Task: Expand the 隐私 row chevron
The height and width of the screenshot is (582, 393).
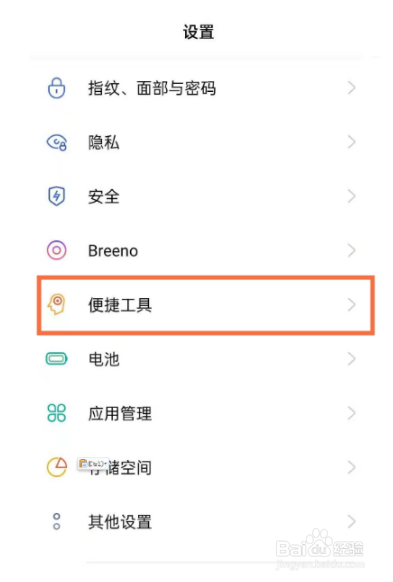Action: 351,142
